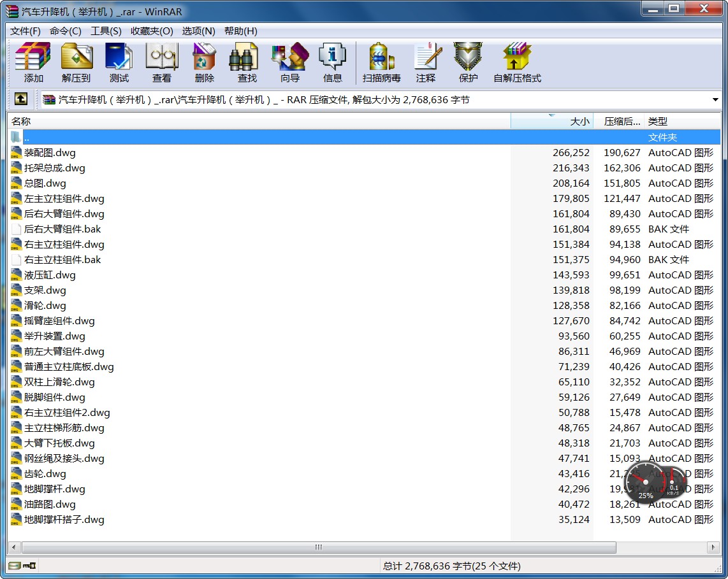Click the 添加 (Add) toolbar icon
This screenshot has width=728, height=579.
tap(33, 62)
